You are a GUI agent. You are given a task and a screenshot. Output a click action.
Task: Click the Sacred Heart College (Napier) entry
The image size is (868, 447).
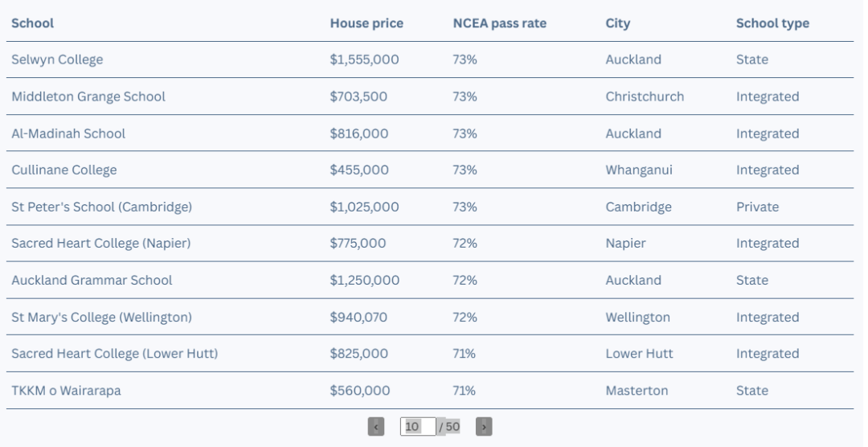coord(101,243)
